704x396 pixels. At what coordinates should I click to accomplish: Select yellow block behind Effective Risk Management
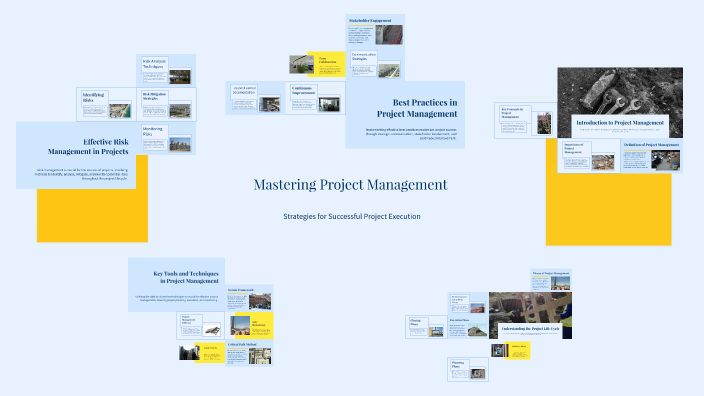92,216
